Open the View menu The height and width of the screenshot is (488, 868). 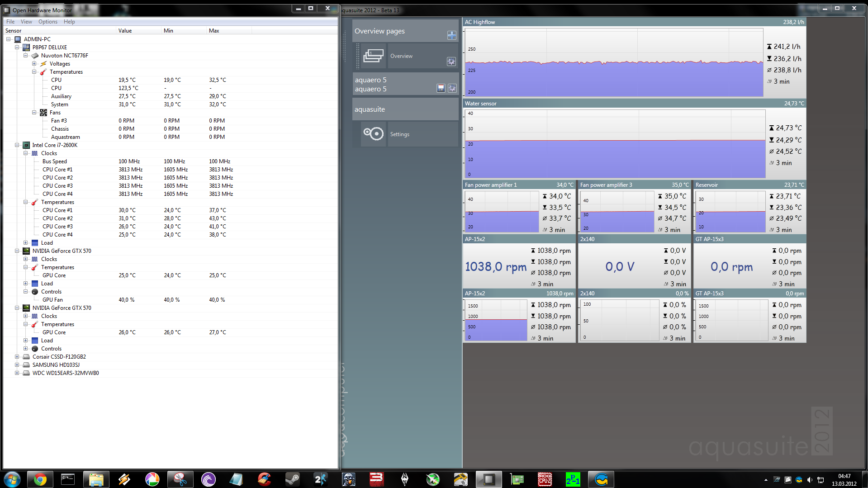tap(26, 22)
